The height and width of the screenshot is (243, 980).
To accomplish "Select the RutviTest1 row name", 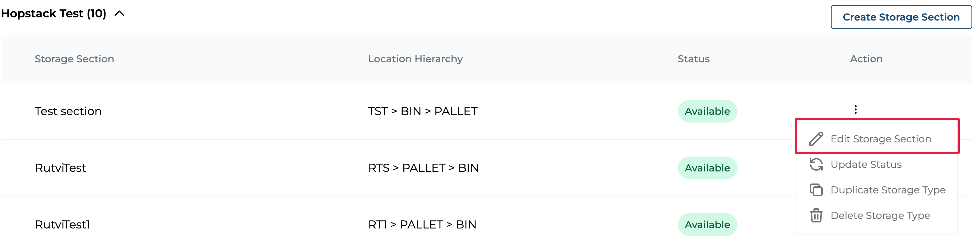I will 62,224.
